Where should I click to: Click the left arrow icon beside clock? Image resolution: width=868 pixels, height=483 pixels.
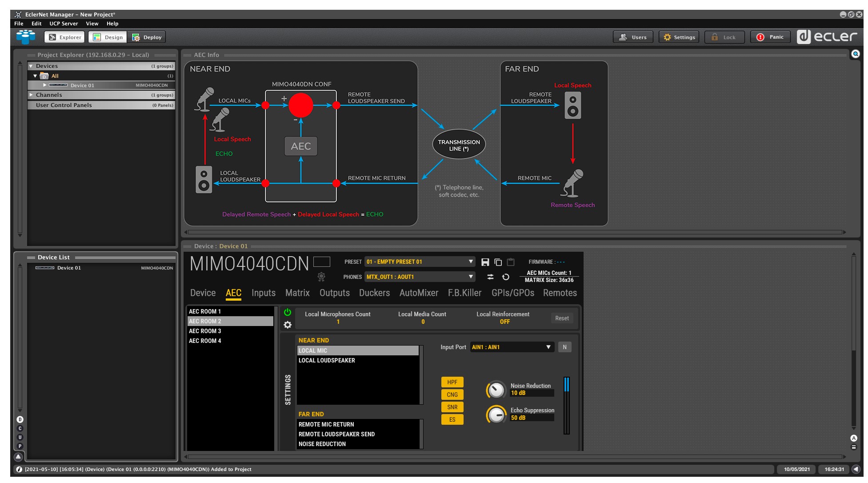pyautogui.click(x=856, y=469)
